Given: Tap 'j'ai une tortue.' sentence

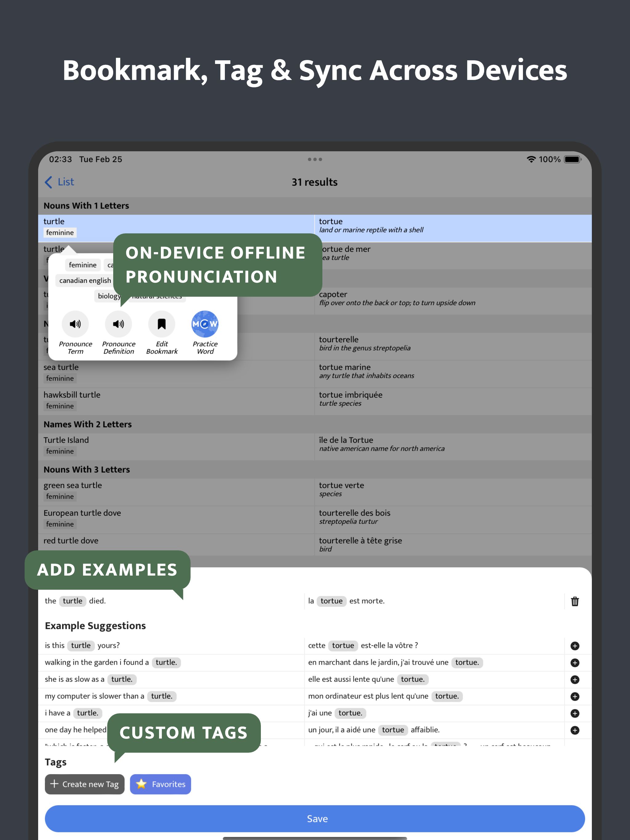Looking at the screenshot, I should tap(337, 713).
